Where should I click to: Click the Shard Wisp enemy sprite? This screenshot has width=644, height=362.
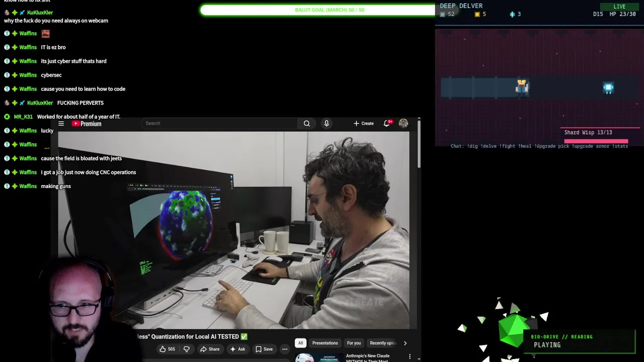coord(608,88)
